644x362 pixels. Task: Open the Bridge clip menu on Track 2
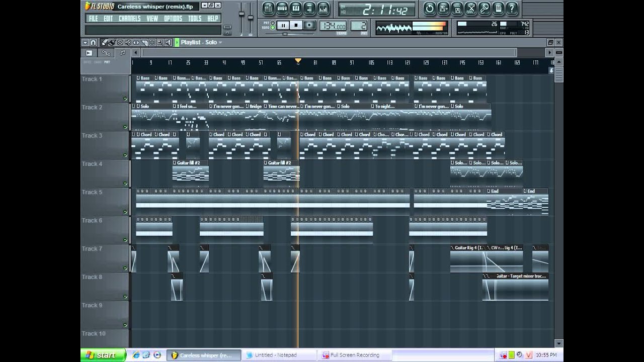[247, 107]
